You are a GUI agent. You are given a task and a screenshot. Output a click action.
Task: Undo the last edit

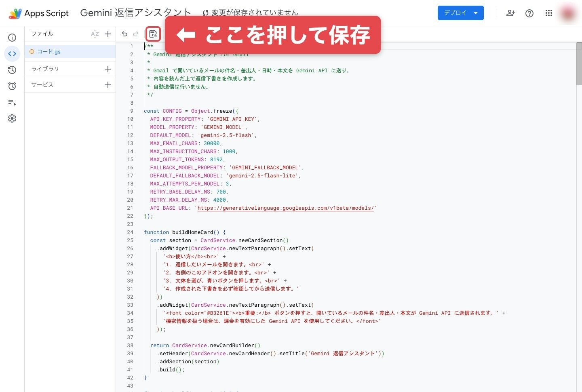(x=124, y=34)
